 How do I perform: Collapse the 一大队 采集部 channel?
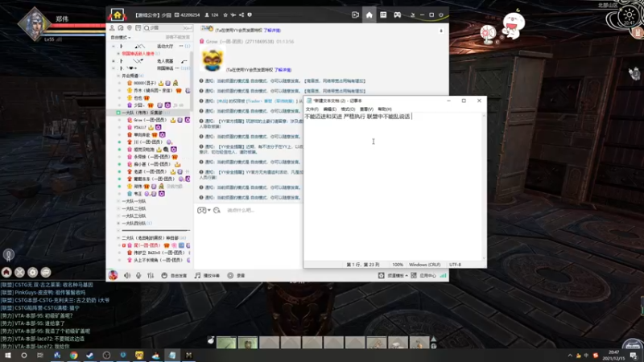coord(118,113)
